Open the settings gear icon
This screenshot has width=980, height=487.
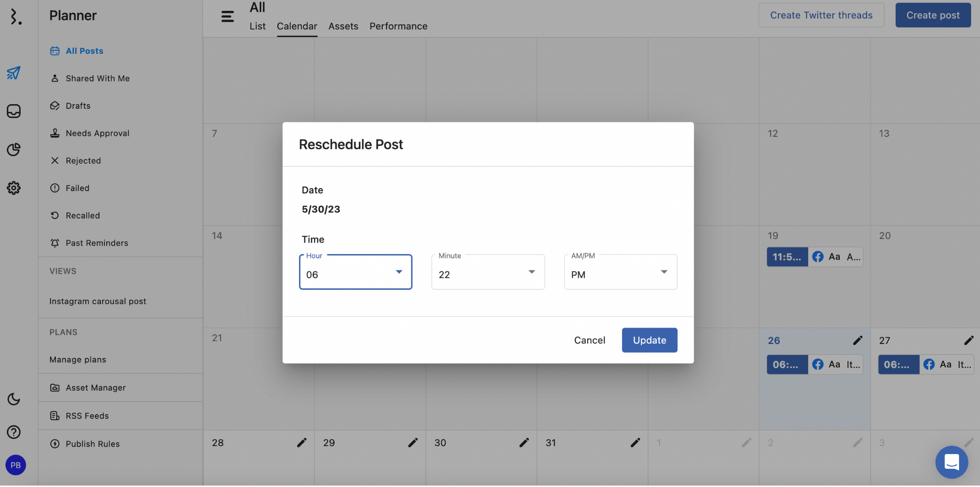point(13,188)
